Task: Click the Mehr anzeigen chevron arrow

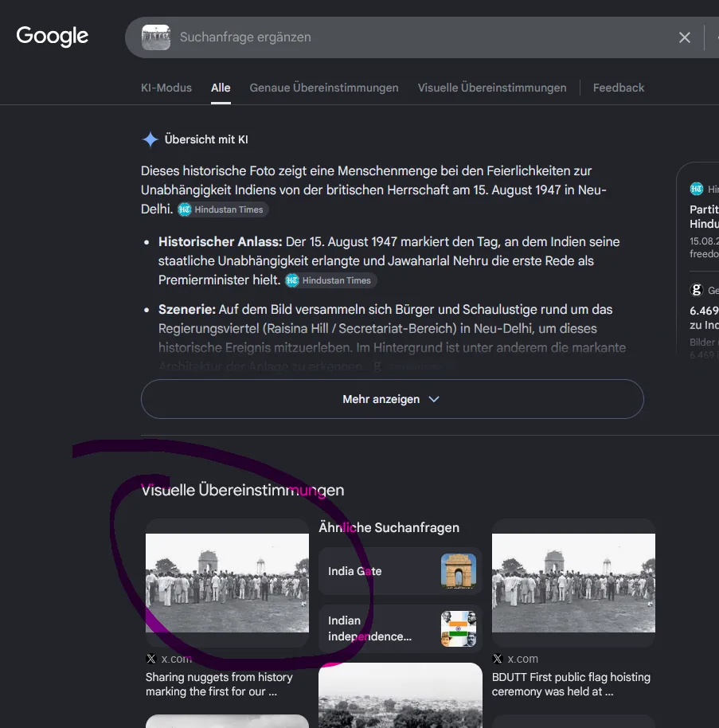Action: tap(434, 399)
